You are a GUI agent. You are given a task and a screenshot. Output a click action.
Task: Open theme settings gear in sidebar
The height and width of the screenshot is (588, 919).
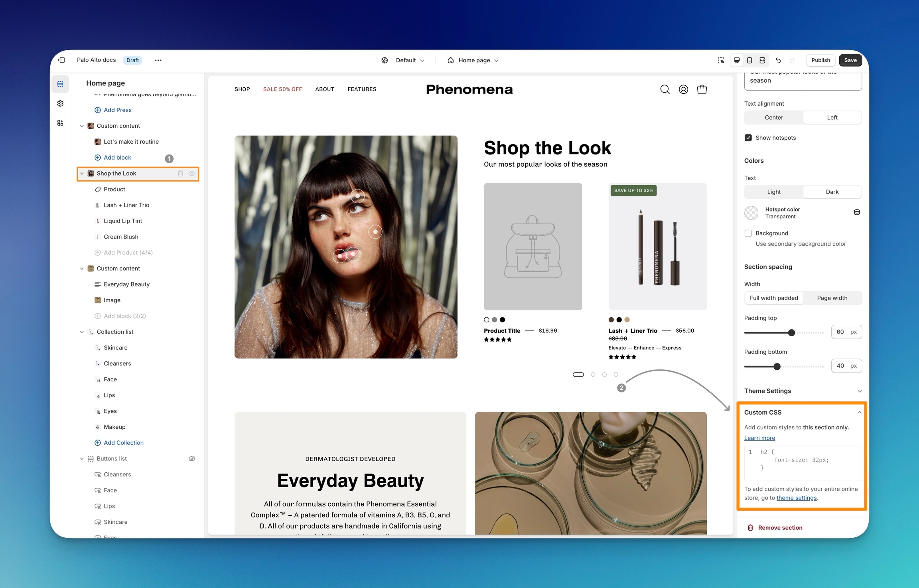60,103
